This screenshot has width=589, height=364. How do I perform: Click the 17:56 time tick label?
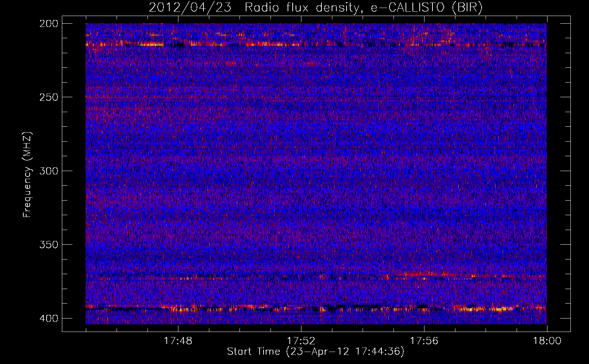click(x=424, y=341)
